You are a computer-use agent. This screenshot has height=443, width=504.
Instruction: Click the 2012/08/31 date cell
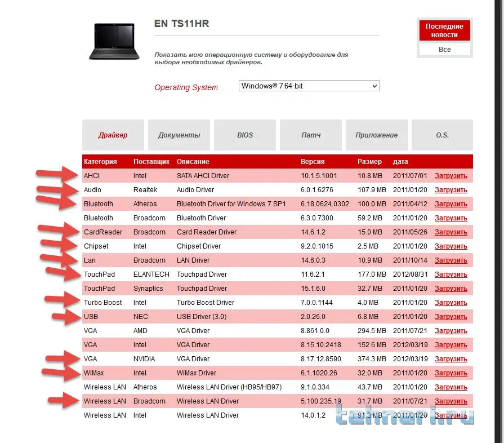point(410,274)
